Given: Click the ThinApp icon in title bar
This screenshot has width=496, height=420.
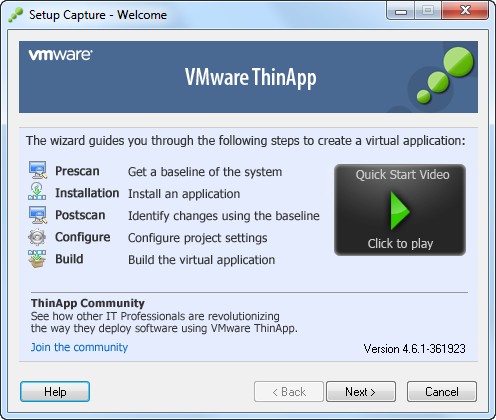Looking at the screenshot, I should tap(16, 15).
